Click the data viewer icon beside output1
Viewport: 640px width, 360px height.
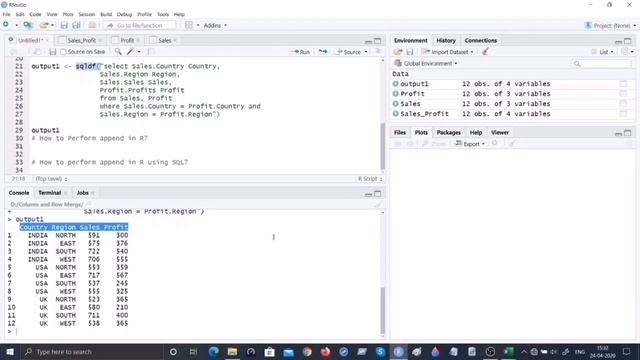[x=623, y=84]
